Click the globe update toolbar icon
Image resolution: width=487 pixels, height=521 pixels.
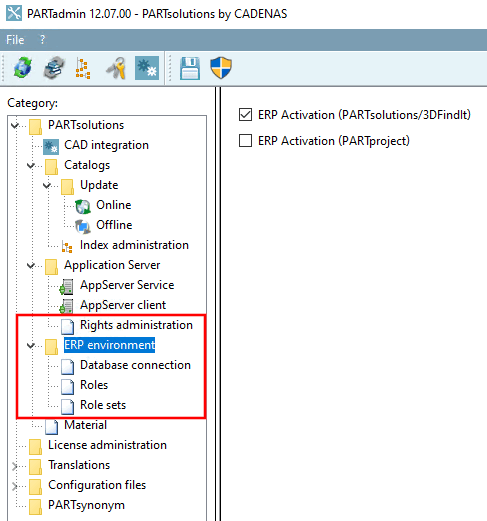click(23, 68)
